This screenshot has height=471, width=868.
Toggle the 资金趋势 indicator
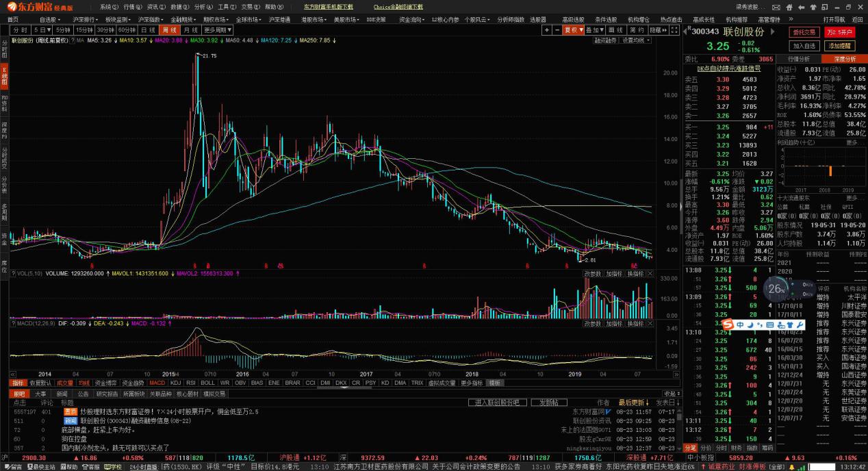[x=133, y=383]
